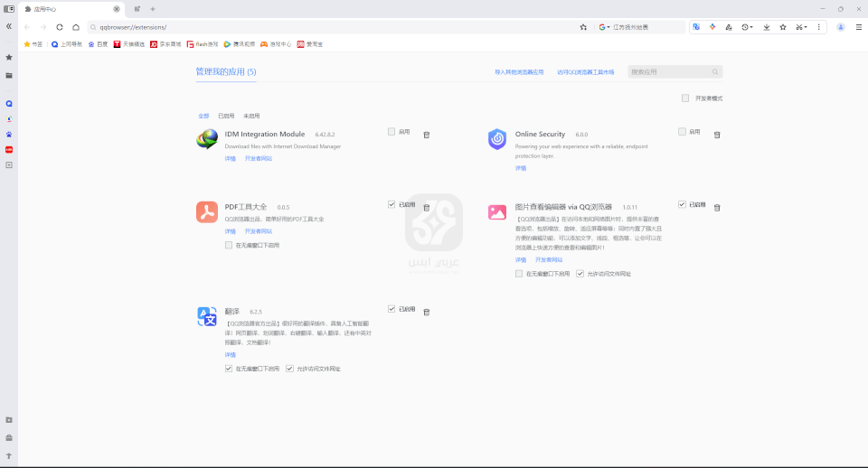This screenshot has height=468, width=868.
Task: Check incognito mode box for 图片查看编辑器
Action: 519,273
